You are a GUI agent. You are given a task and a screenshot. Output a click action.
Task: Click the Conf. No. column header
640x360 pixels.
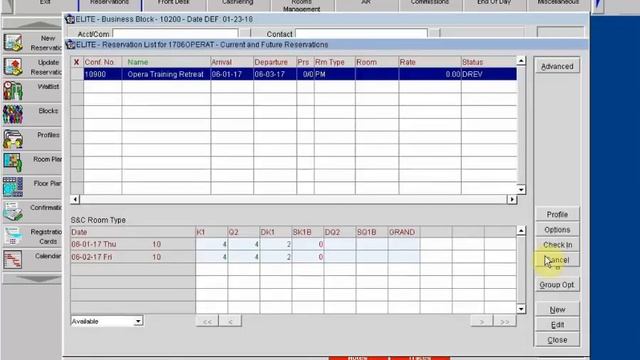(102, 62)
